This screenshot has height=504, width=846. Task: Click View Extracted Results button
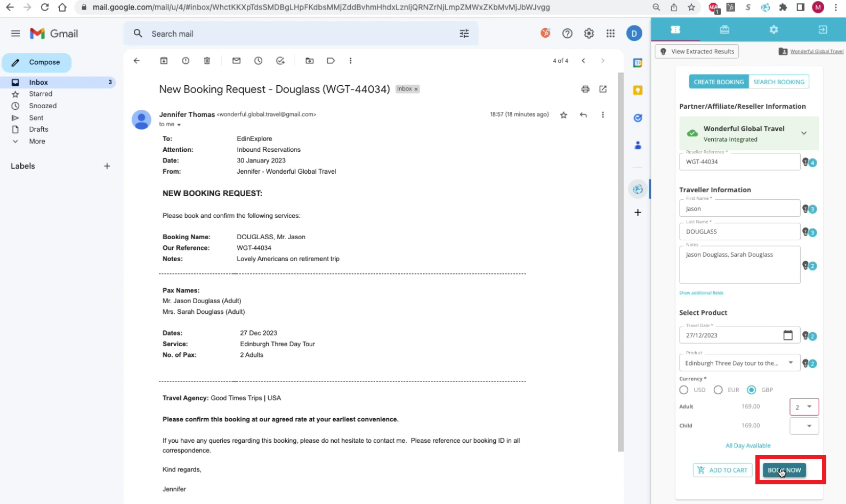pos(697,52)
